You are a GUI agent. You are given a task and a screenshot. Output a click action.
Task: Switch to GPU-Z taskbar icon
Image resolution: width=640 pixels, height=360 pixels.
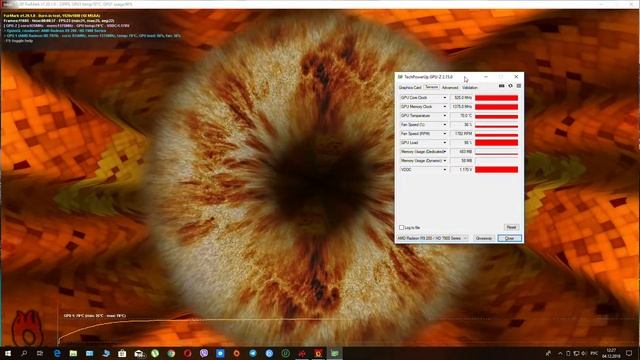coord(335,353)
